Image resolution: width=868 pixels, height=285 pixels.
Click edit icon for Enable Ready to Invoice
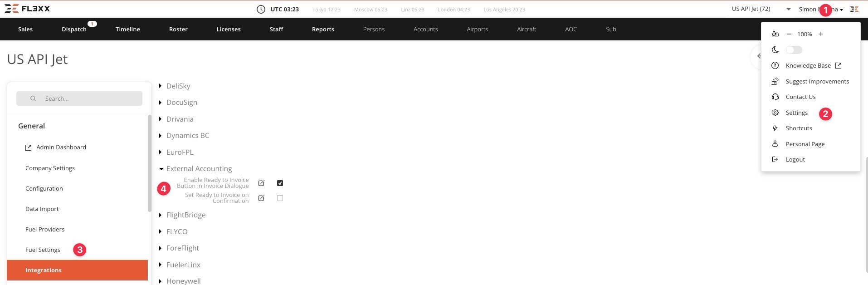(261, 183)
